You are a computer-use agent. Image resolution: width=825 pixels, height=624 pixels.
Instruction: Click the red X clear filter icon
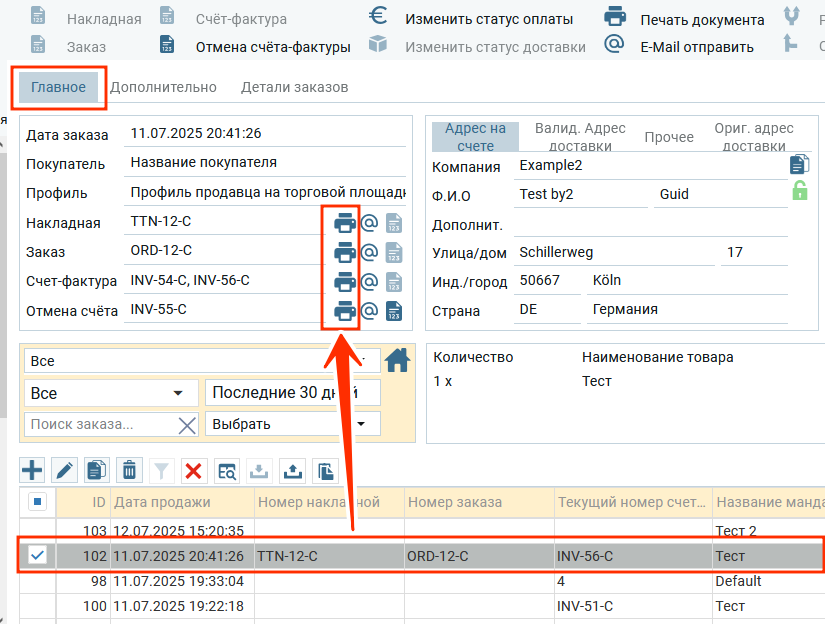tap(194, 470)
